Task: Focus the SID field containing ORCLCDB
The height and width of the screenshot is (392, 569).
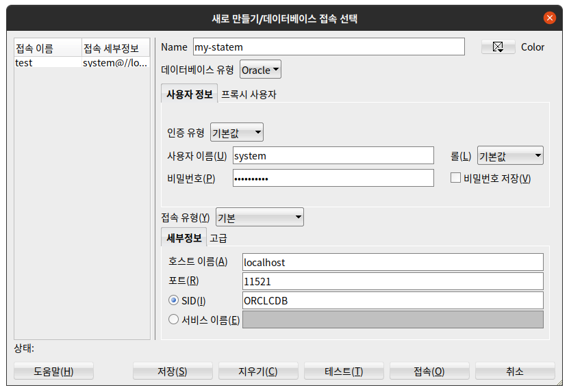Action: click(x=392, y=300)
